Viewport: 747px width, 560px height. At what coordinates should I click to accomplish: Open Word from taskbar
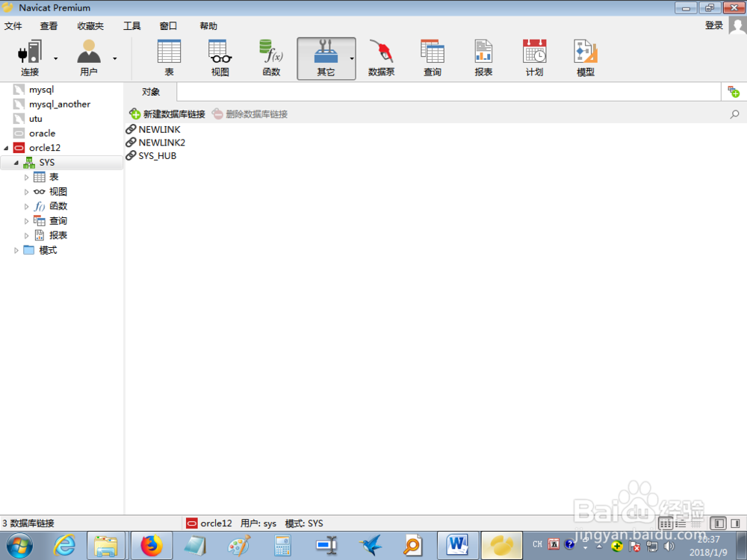(x=457, y=546)
